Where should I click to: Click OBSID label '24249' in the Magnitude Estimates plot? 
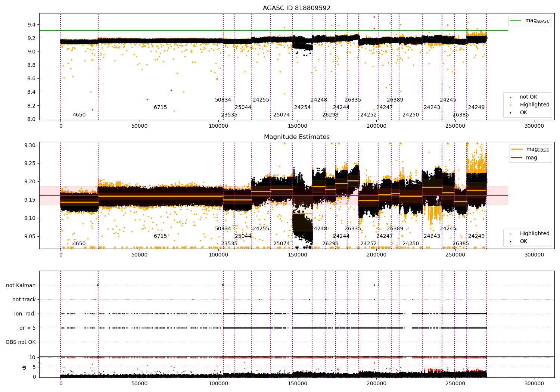click(x=476, y=236)
